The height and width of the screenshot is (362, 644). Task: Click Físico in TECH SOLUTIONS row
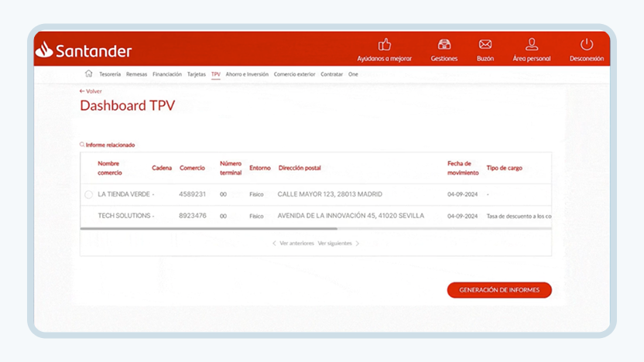[x=256, y=216]
